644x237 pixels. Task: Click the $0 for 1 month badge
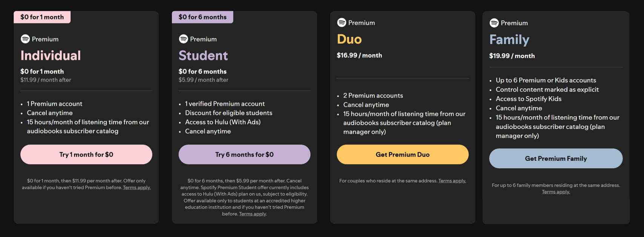[x=42, y=17]
